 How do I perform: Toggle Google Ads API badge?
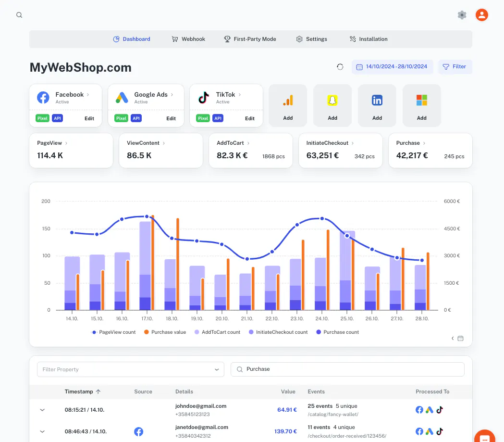(136, 118)
